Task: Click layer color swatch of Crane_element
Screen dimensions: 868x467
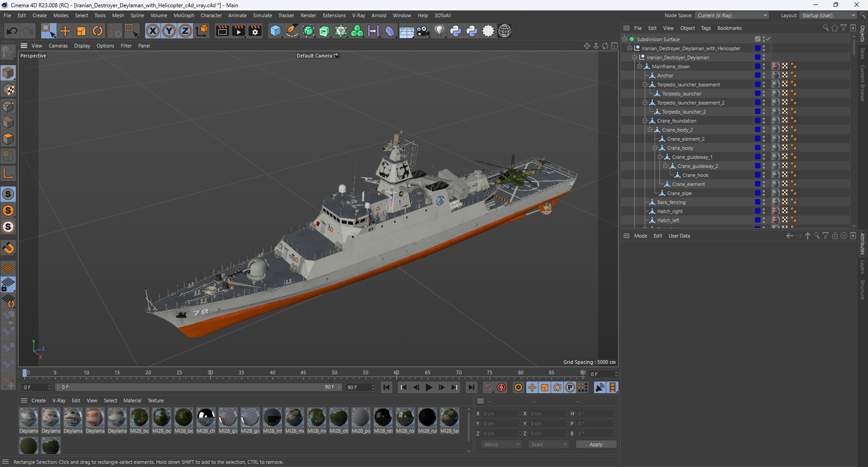Action: point(757,184)
